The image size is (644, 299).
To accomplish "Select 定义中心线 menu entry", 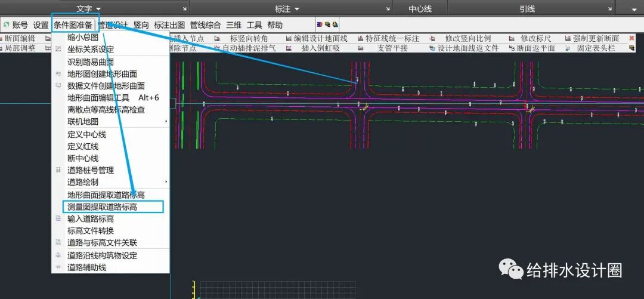I will 86,134.
